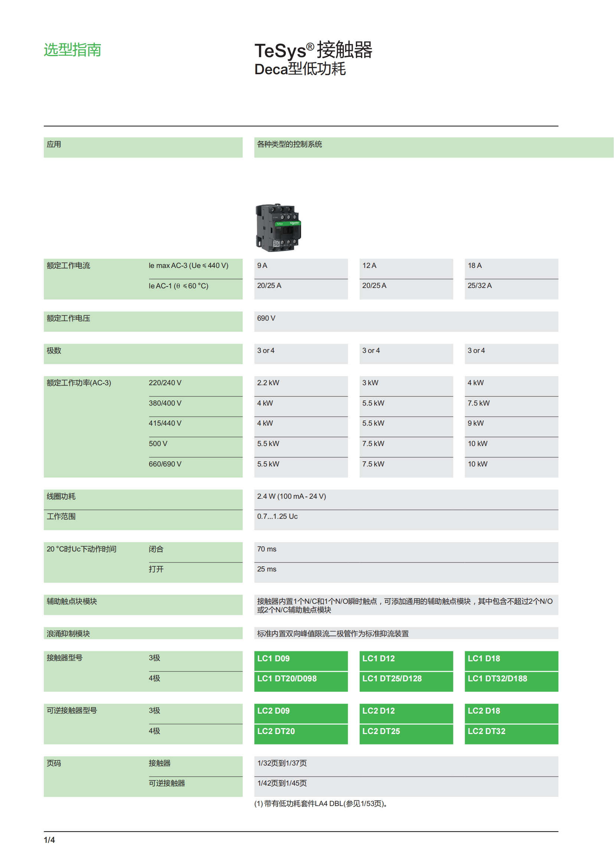Click the LC2 D09 reversing model
The width and height of the screenshot is (614, 868).
coord(301,713)
